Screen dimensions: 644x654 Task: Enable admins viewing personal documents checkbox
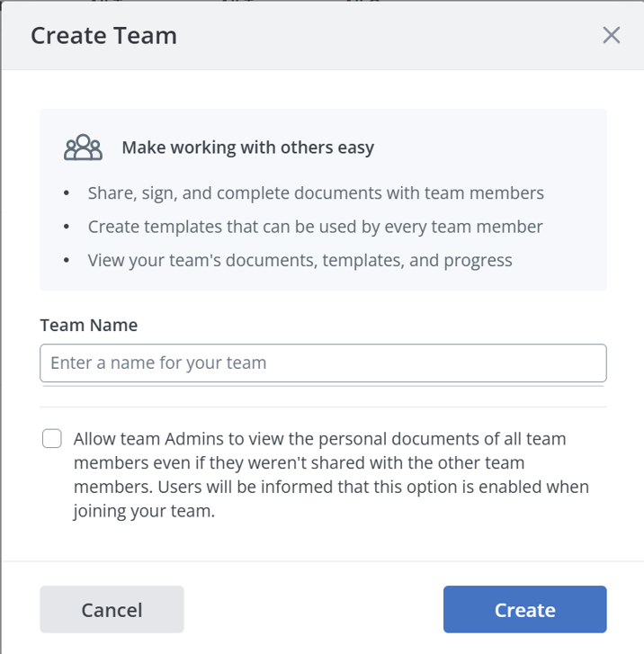52,439
